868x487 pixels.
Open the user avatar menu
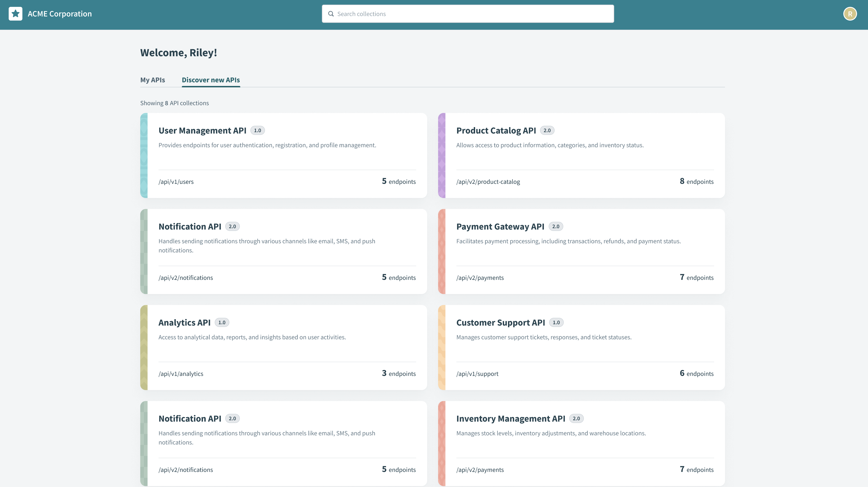pyautogui.click(x=850, y=13)
